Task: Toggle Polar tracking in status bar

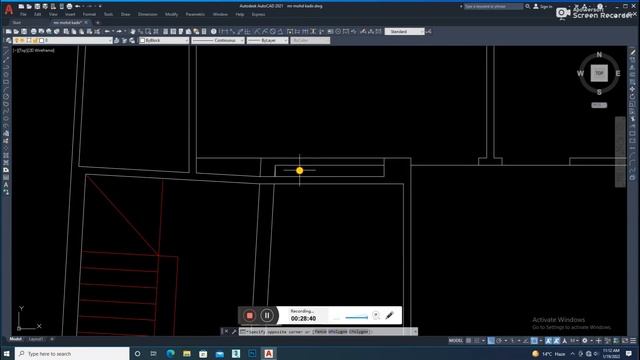Action: click(499, 340)
